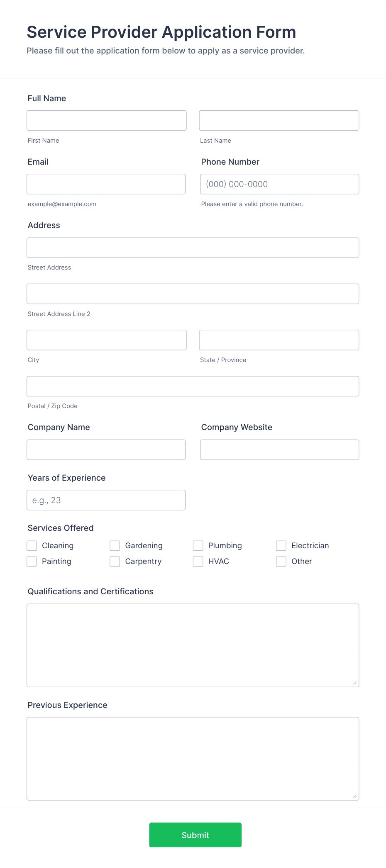Viewport: 386px width, 868px height.
Task: Click the Email input field
Action: pyautogui.click(x=106, y=184)
